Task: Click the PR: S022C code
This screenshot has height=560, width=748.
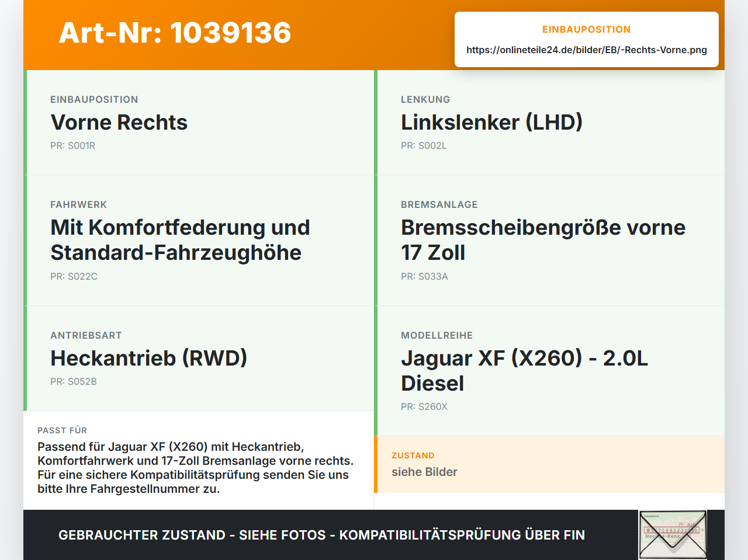Action: click(x=74, y=276)
